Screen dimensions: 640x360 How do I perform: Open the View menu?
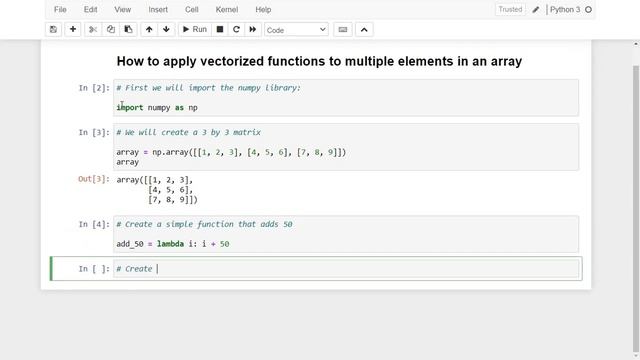[x=122, y=9]
